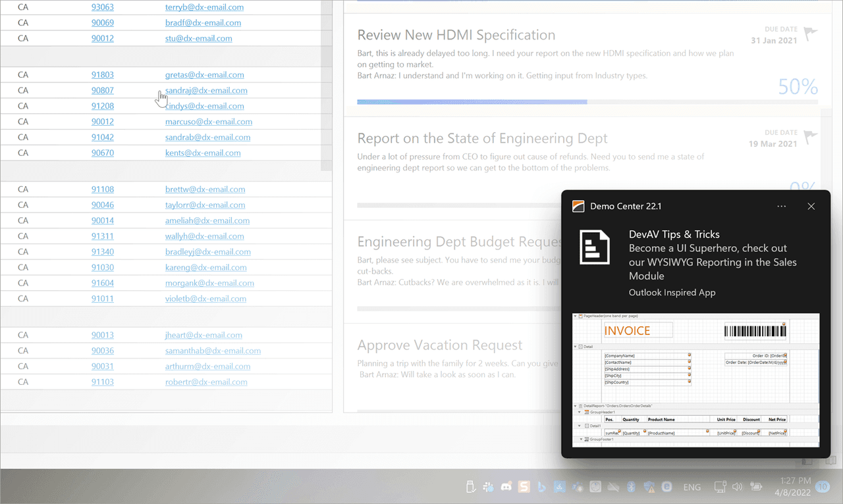Open email link jheart@dx-email.com

[x=204, y=335]
